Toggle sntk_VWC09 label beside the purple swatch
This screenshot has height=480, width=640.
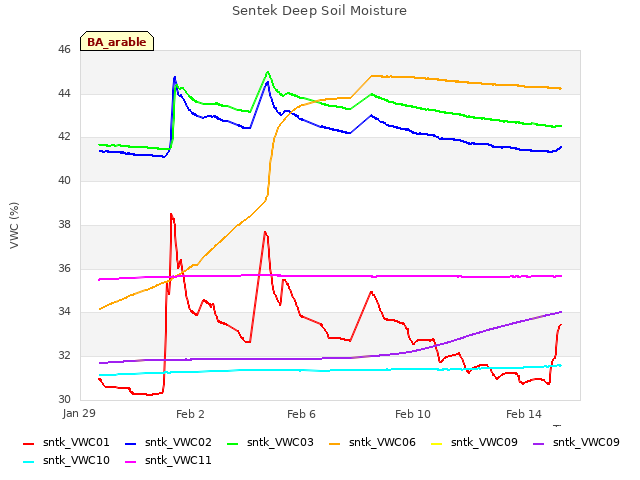(586, 442)
